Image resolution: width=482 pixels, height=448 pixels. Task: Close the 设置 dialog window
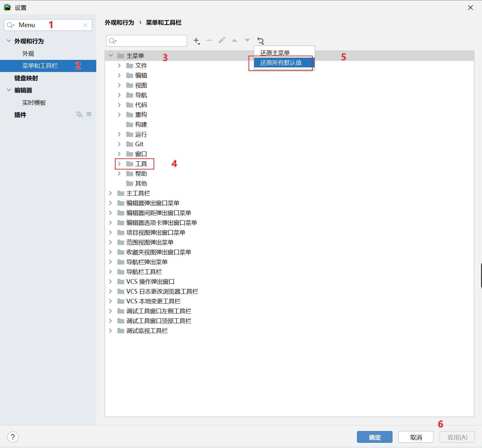coord(471,8)
